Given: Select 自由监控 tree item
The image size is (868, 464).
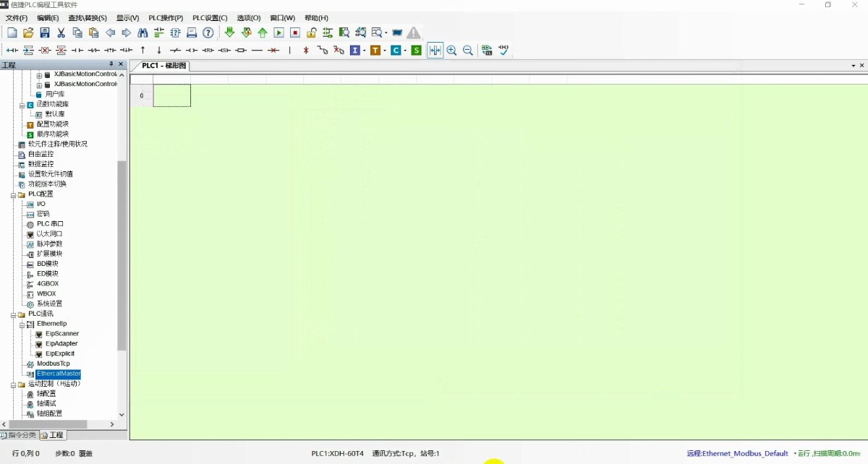Looking at the screenshot, I should [41, 154].
